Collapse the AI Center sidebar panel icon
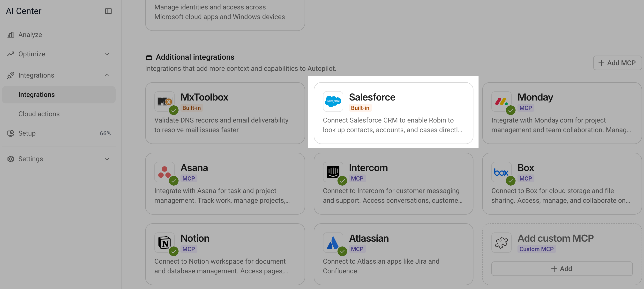 (108, 11)
